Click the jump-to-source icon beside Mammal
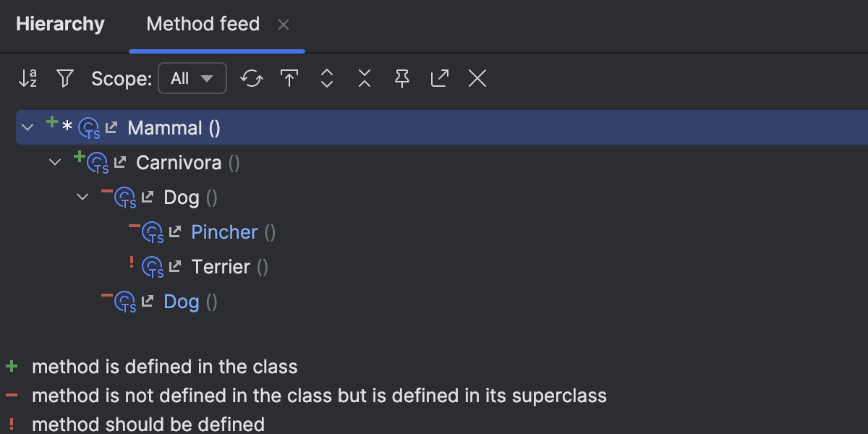The width and height of the screenshot is (868, 434). (x=110, y=127)
